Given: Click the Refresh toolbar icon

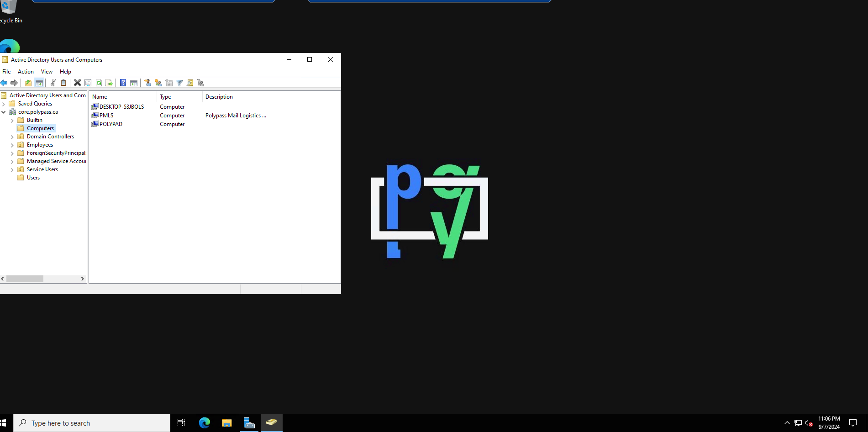Looking at the screenshot, I should (x=99, y=83).
